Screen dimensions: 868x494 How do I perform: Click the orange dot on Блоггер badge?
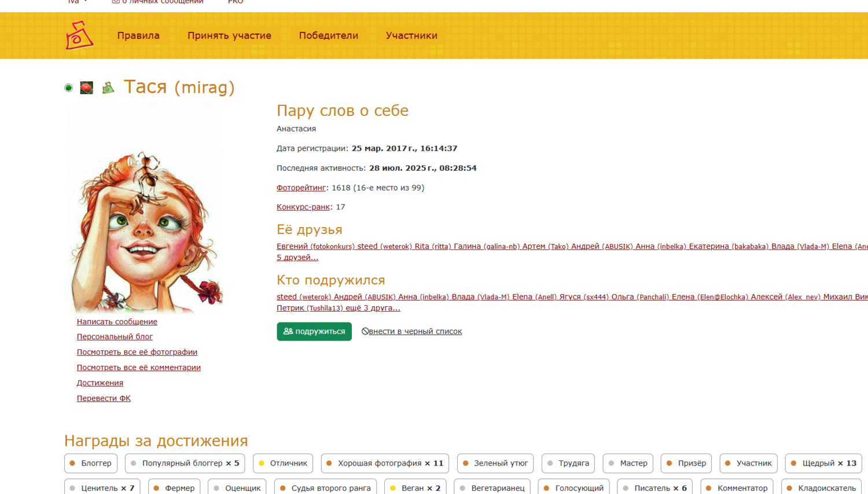72,463
